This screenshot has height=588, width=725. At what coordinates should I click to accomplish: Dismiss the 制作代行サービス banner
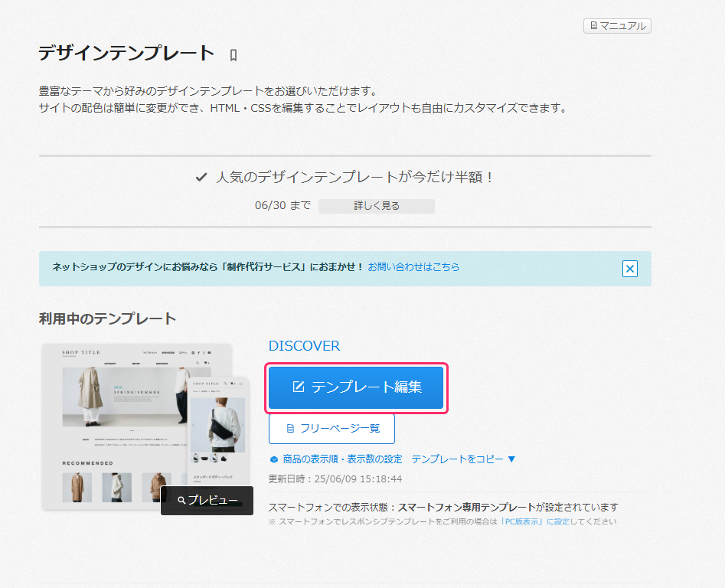629,269
